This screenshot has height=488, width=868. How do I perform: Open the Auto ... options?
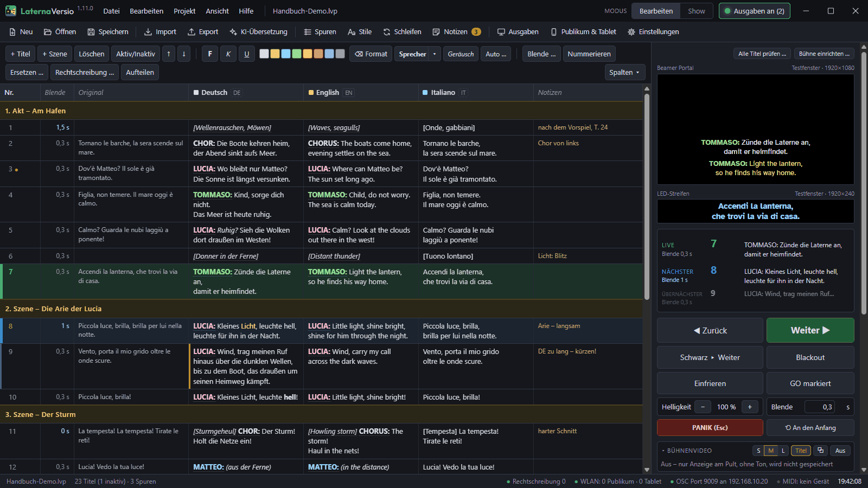(496, 54)
